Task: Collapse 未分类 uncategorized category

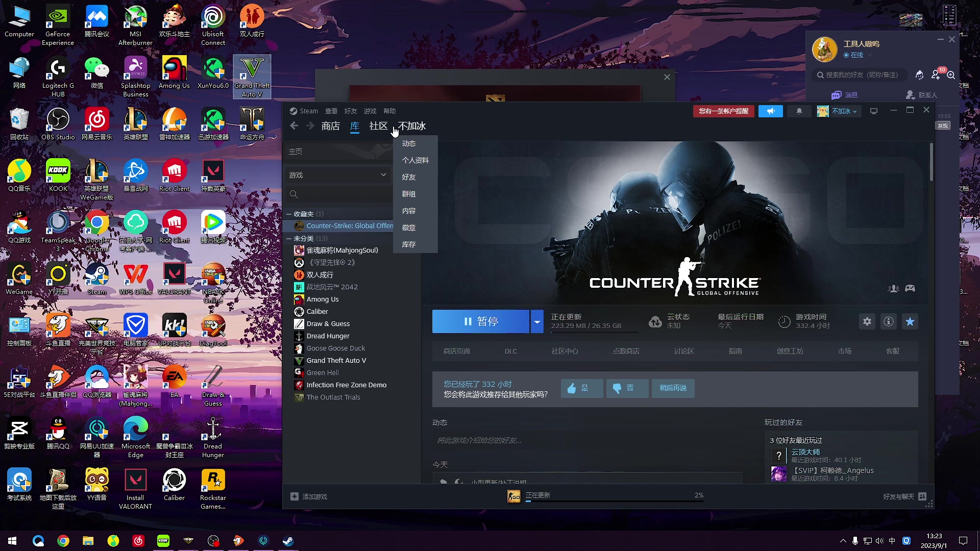Action: 289,239
